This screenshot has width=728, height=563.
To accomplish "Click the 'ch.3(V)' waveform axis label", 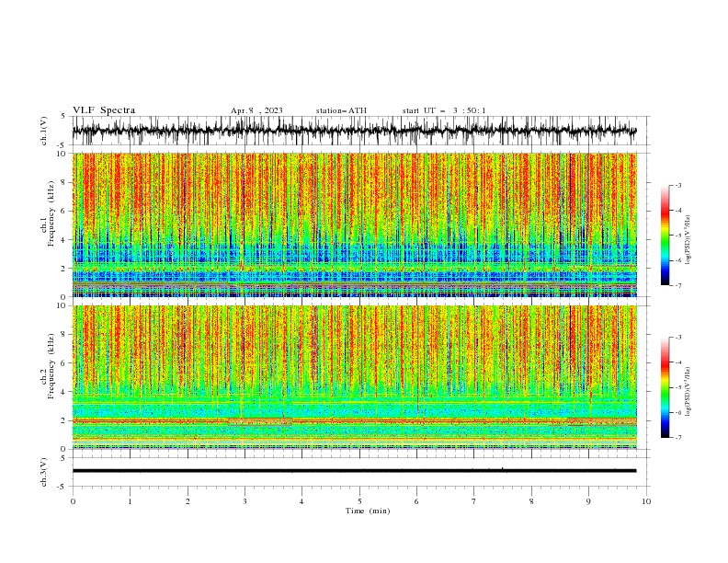I will pos(44,472).
